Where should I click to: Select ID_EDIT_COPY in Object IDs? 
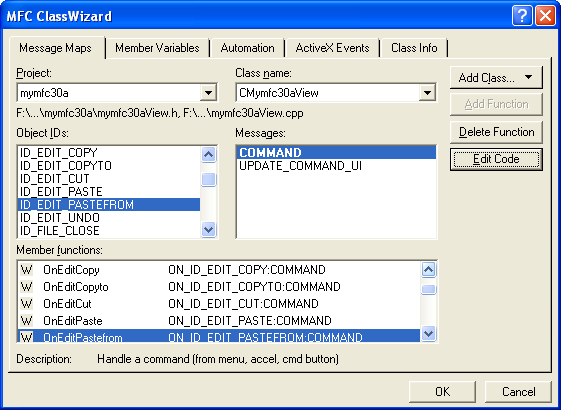click(109, 153)
